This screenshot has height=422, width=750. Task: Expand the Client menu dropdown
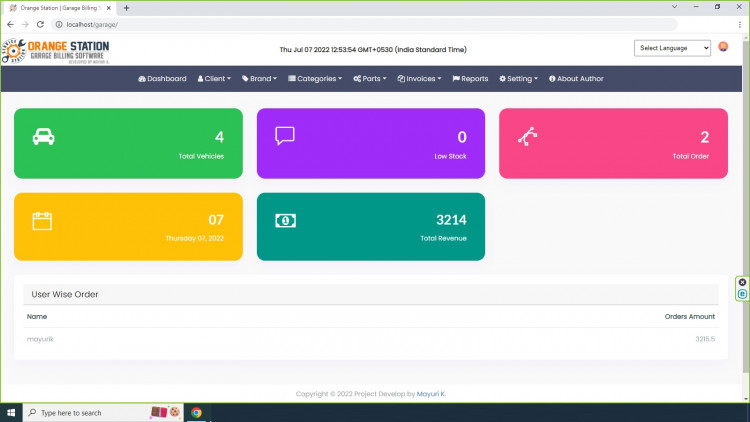[214, 78]
